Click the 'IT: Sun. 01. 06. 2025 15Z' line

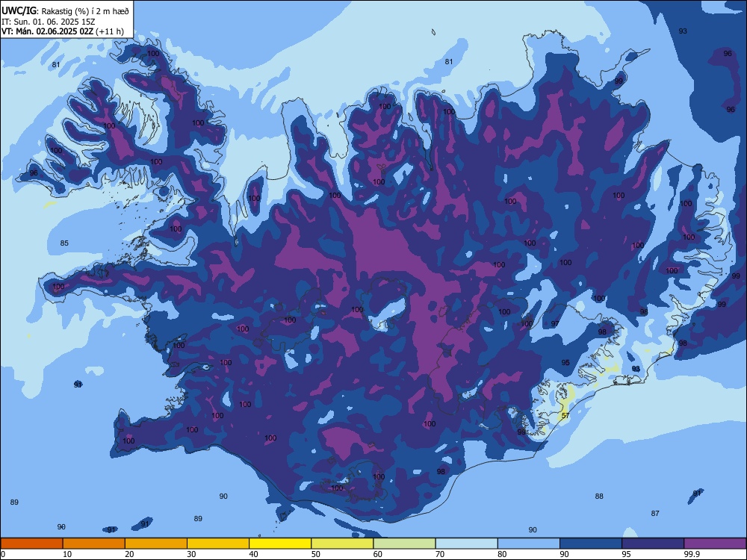coord(49,22)
